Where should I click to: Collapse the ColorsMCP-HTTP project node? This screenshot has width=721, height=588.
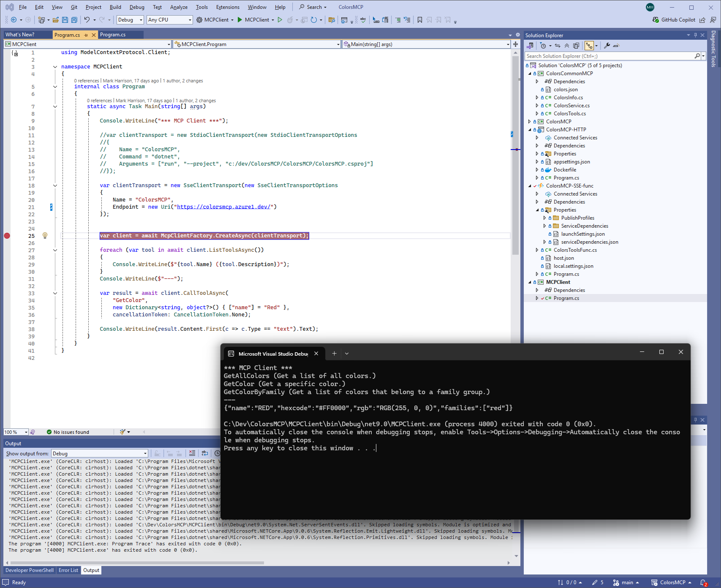(x=530, y=130)
